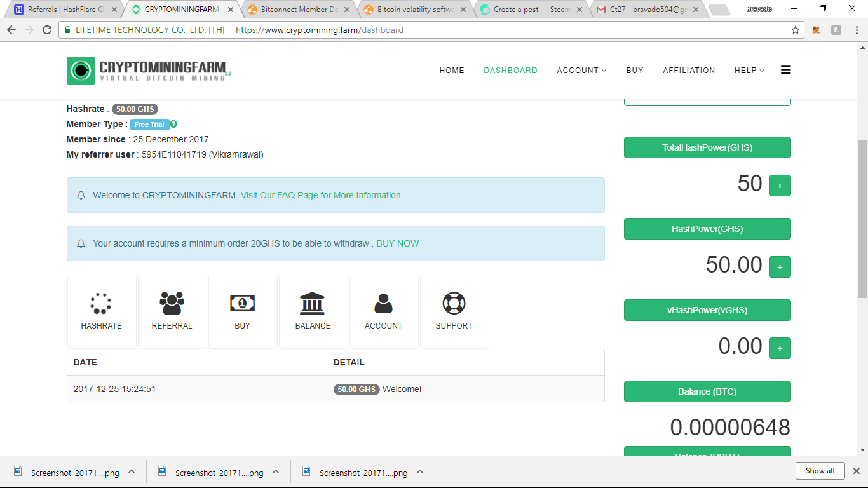This screenshot has height=488, width=868.
Task: Click the CRYPTOMININGFARM logo
Action: 149,70
